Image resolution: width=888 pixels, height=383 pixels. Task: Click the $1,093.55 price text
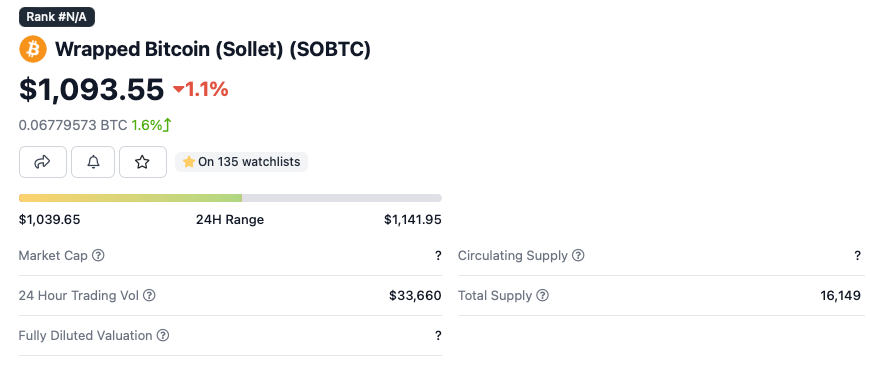tap(92, 90)
